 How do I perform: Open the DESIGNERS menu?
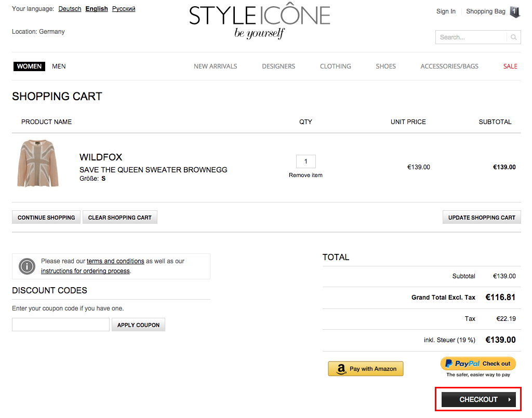pyautogui.click(x=278, y=66)
